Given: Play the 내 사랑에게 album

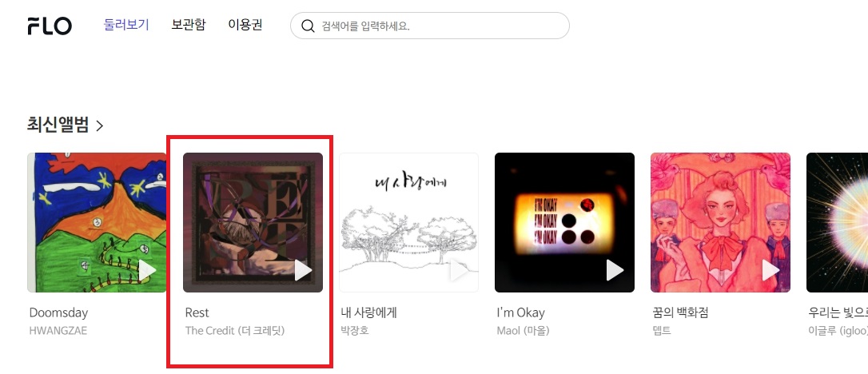Looking at the screenshot, I should (458, 271).
